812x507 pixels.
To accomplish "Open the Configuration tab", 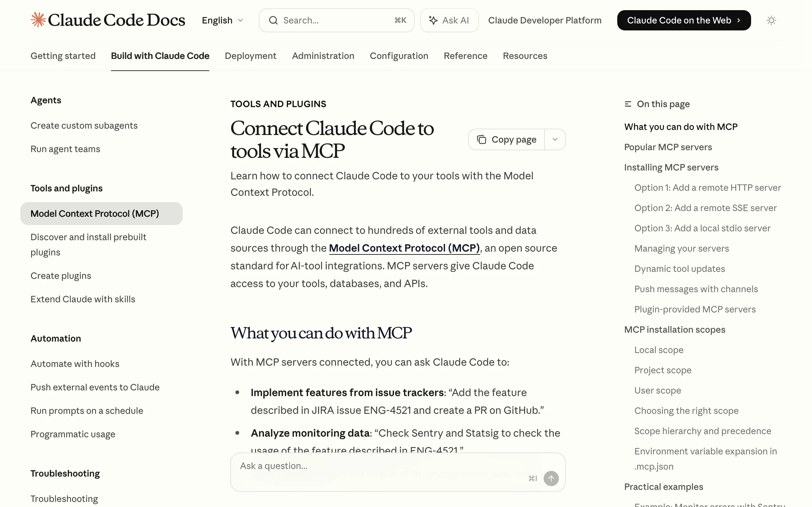I will coord(399,56).
